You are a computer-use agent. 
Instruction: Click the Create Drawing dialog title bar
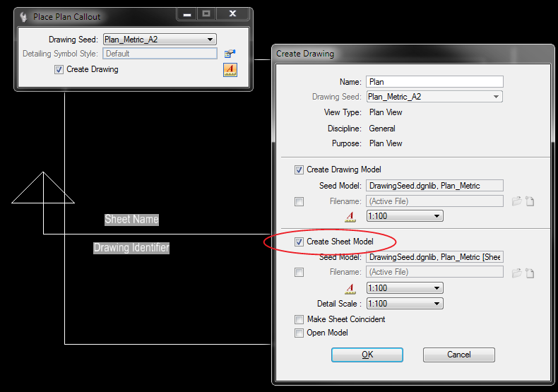coord(412,54)
